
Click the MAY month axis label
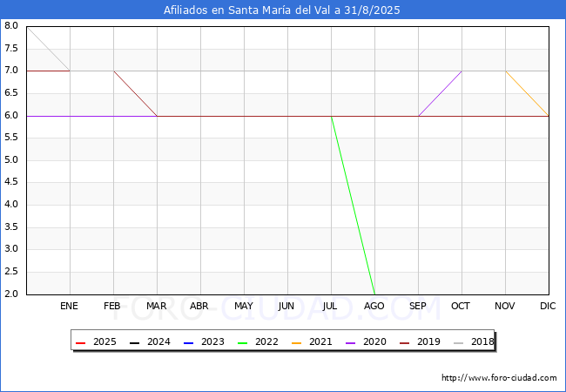coord(244,306)
